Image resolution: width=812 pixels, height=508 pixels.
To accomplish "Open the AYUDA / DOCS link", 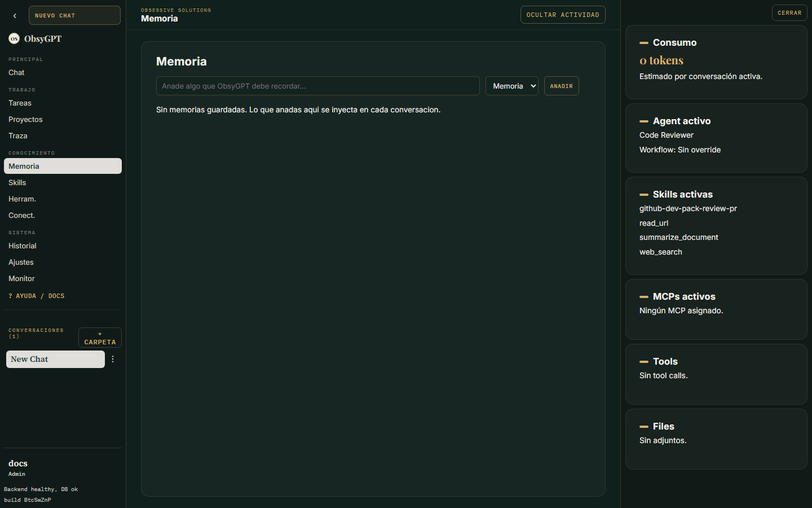I will coord(37,296).
